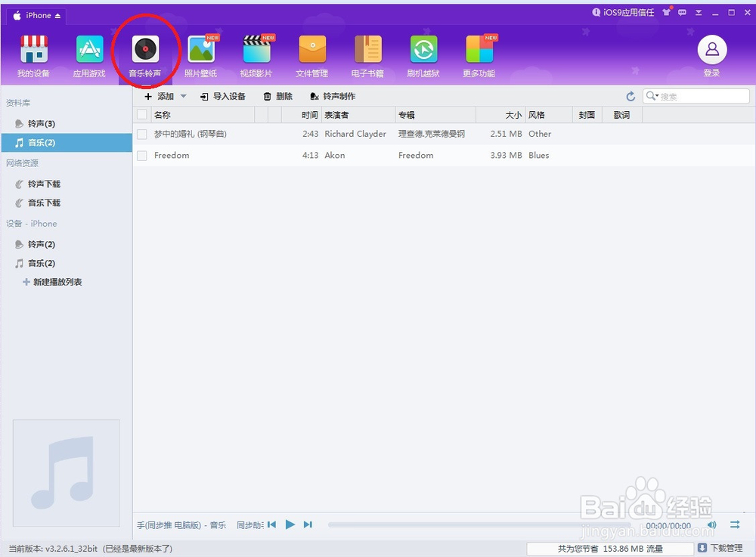Open 应用游戏 apps and games section
This screenshot has height=557, width=756.
point(89,55)
